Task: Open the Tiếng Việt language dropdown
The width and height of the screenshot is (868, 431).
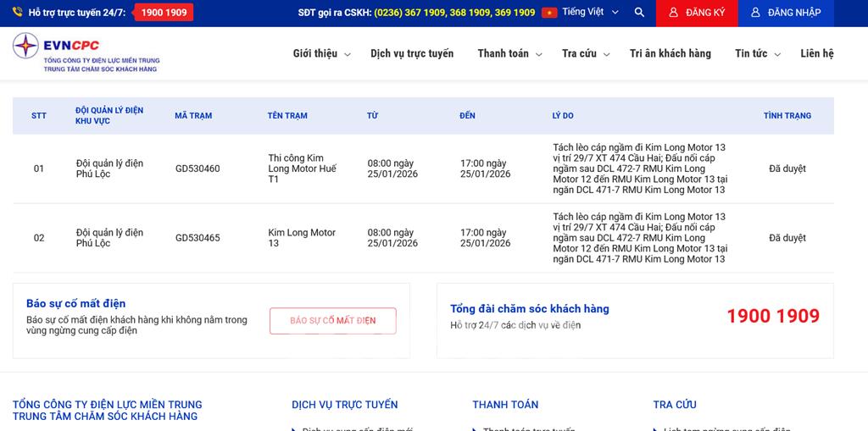Action: [x=591, y=13]
